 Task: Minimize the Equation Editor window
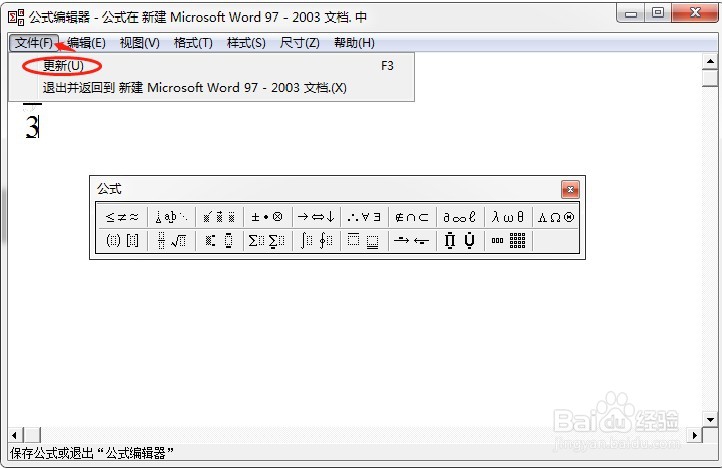[631, 13]
